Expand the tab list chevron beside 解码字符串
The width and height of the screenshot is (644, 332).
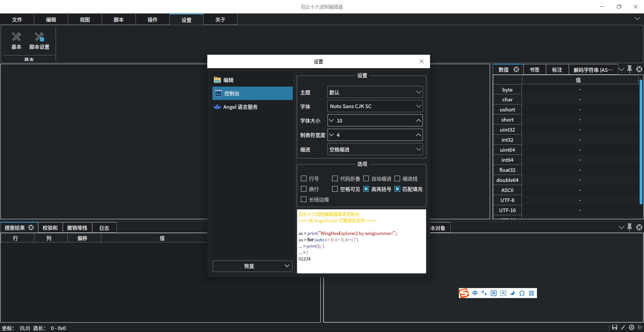tap(622, 69)
